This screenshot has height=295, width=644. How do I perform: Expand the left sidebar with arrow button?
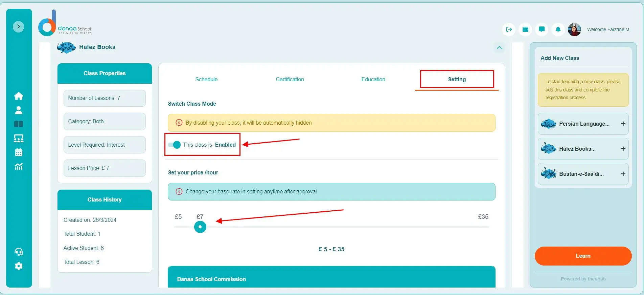tap(19, 26)
